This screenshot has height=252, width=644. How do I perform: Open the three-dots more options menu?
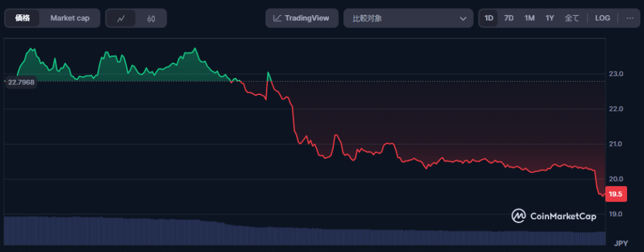630,18
